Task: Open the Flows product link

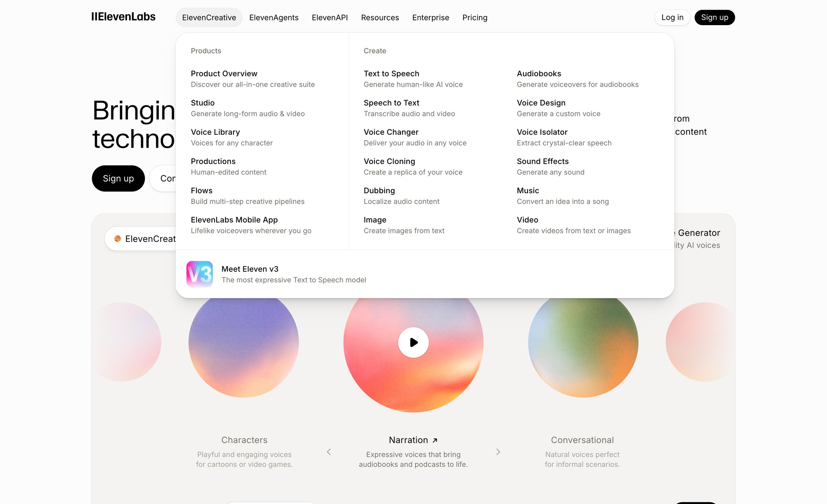Action: tap(247, 196)
